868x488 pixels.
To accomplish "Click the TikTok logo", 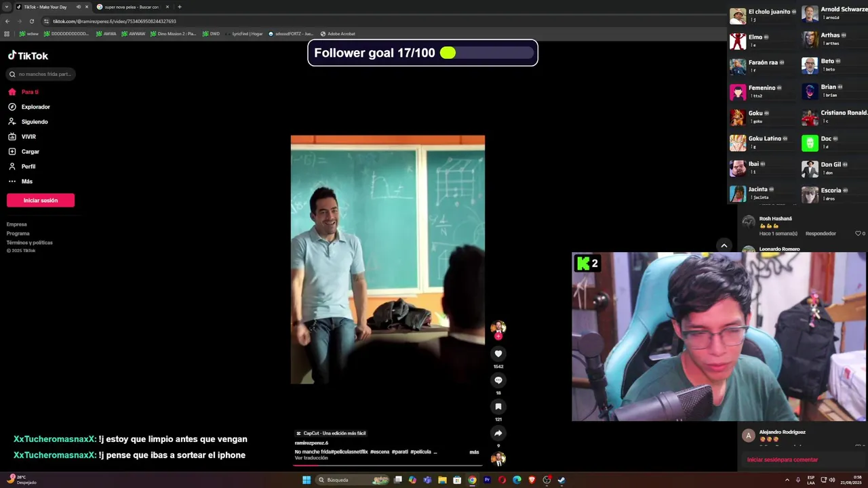I will (28, 56).
